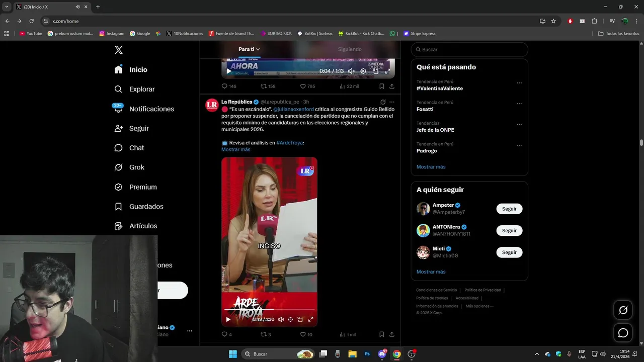Expand tweet text with Mostrar más
The image size is (644, 362).
[235, 149]
